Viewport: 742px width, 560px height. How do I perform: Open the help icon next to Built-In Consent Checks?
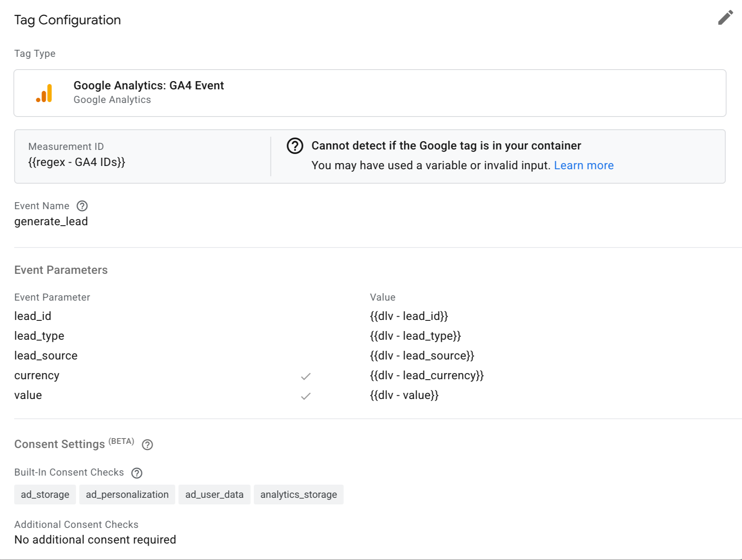click(137, 473)
